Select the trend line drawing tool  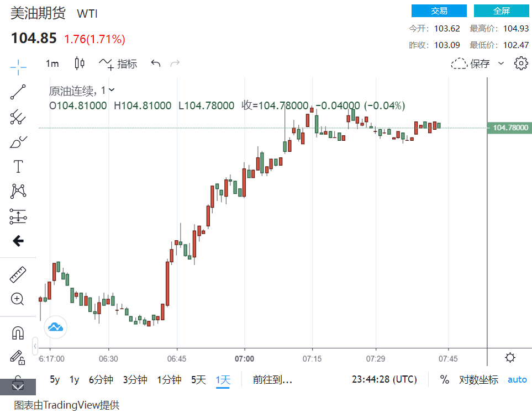[18, 92]
